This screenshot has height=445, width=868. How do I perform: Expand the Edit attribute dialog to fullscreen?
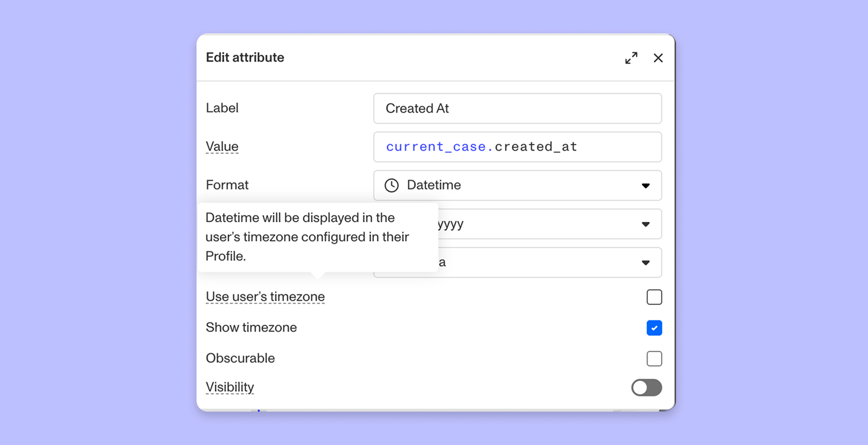[x=631, y=58]
